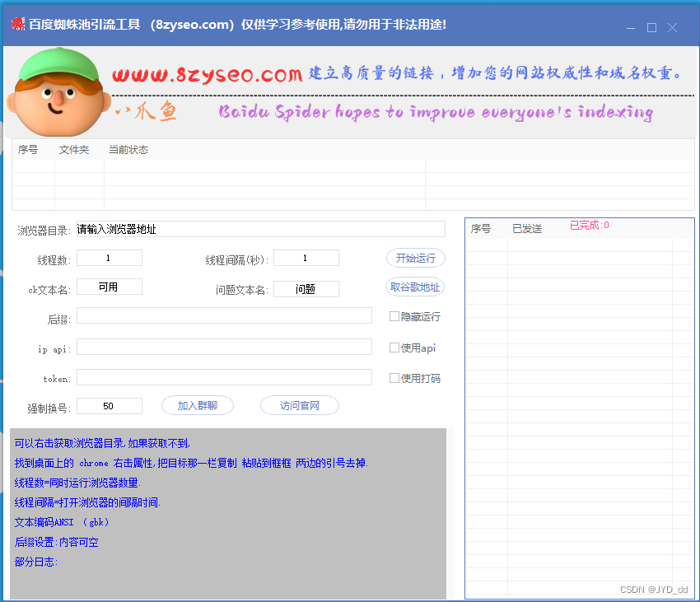Click the 线程数 thread count field
The width and height of the screenshot is (700, 602).
coord(110,258)
